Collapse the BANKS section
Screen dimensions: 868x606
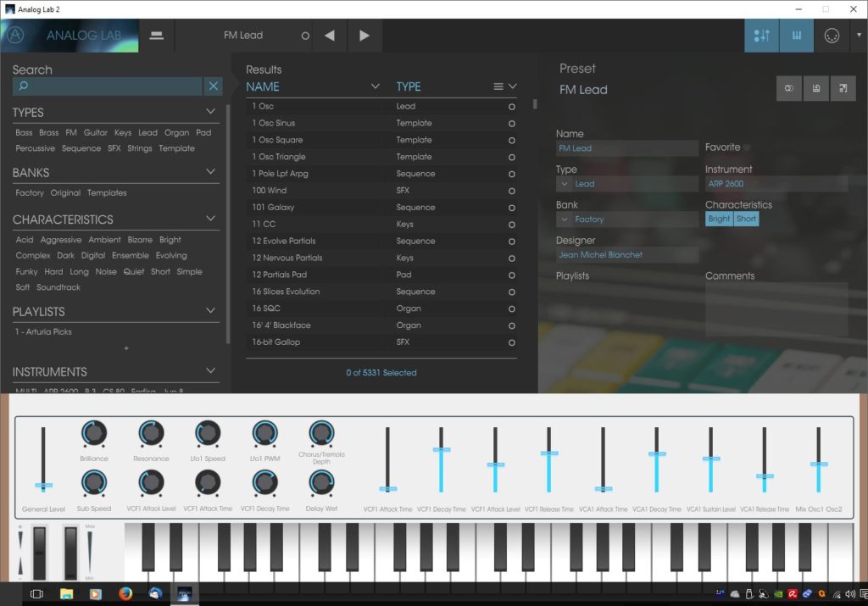pos(210,171)
